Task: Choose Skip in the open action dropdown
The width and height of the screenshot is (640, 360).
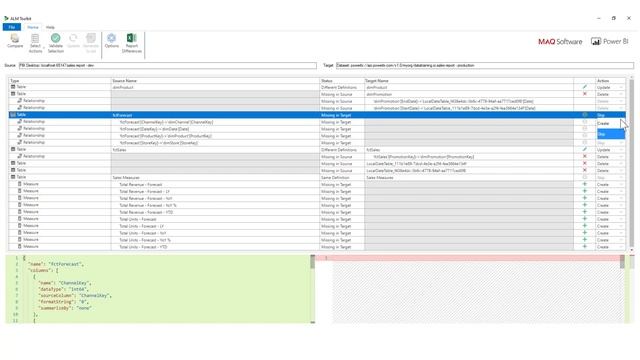Action: 610,134
